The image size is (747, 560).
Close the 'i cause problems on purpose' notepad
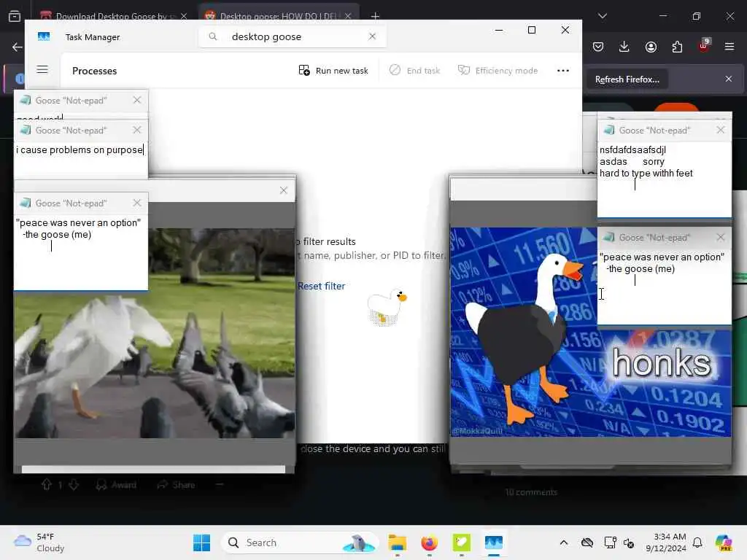point(137,130)
